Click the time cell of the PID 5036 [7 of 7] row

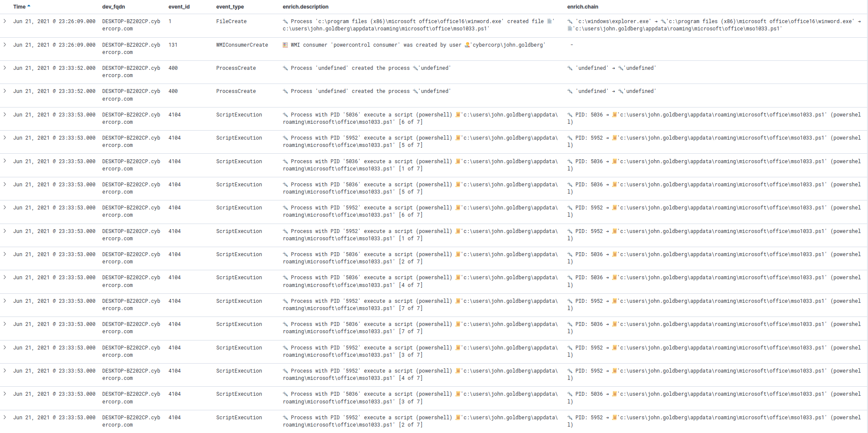(x=54, y=324)
